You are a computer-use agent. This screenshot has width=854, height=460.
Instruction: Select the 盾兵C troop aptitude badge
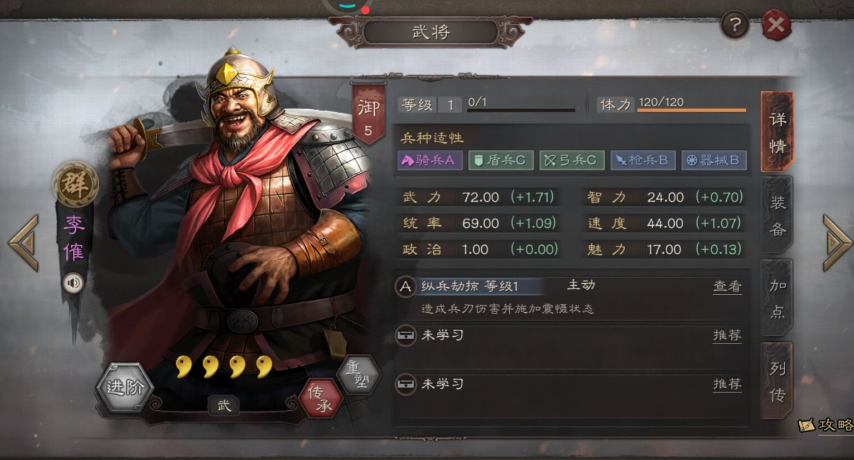501,160
